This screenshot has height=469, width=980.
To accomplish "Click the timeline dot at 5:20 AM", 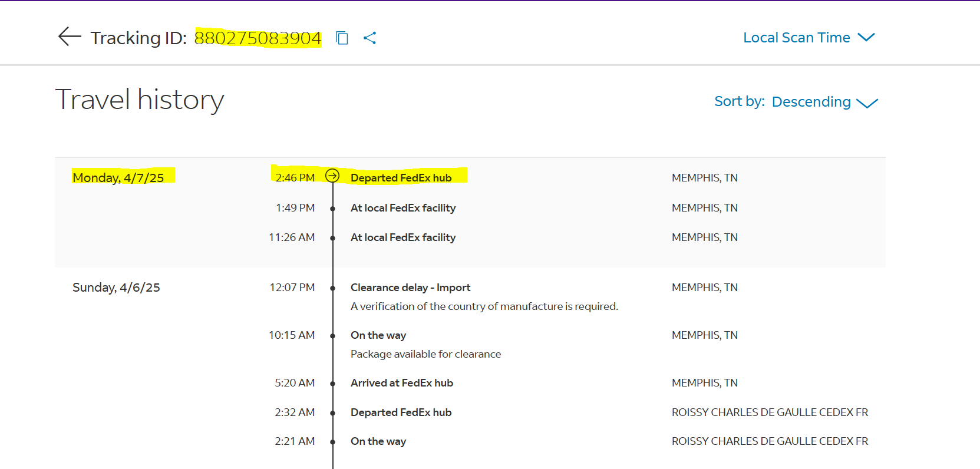I will 333,384.
